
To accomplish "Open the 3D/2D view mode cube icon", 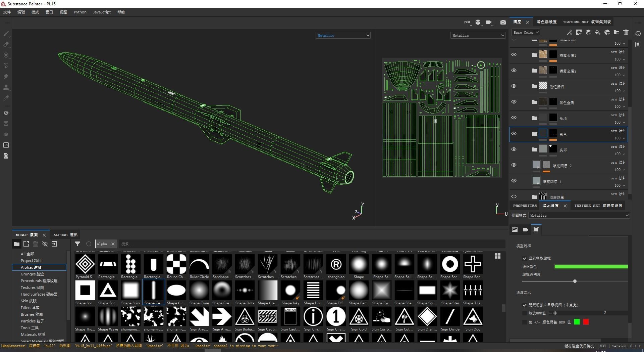I will tap(478, 22).
